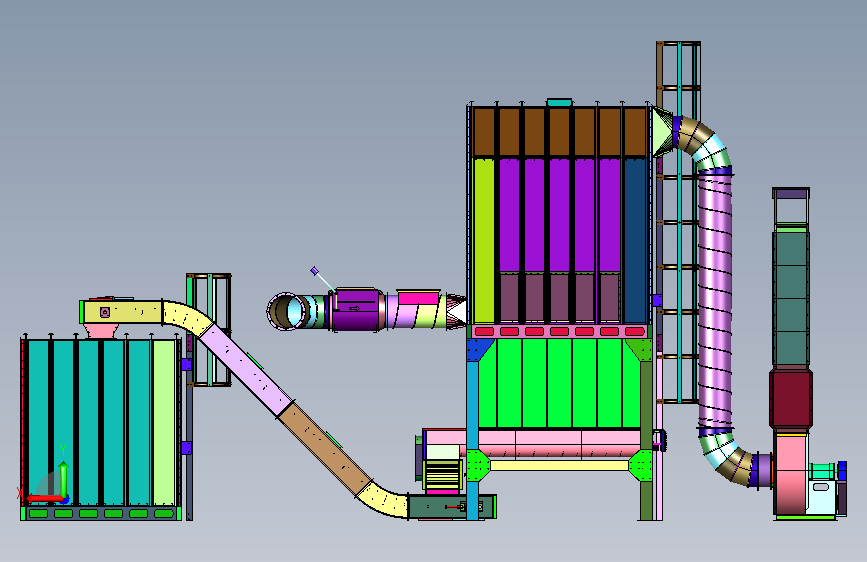Select the dark blue tall panel in the collector
This screenshot has width=867, height=562.
tap(635, 241)
